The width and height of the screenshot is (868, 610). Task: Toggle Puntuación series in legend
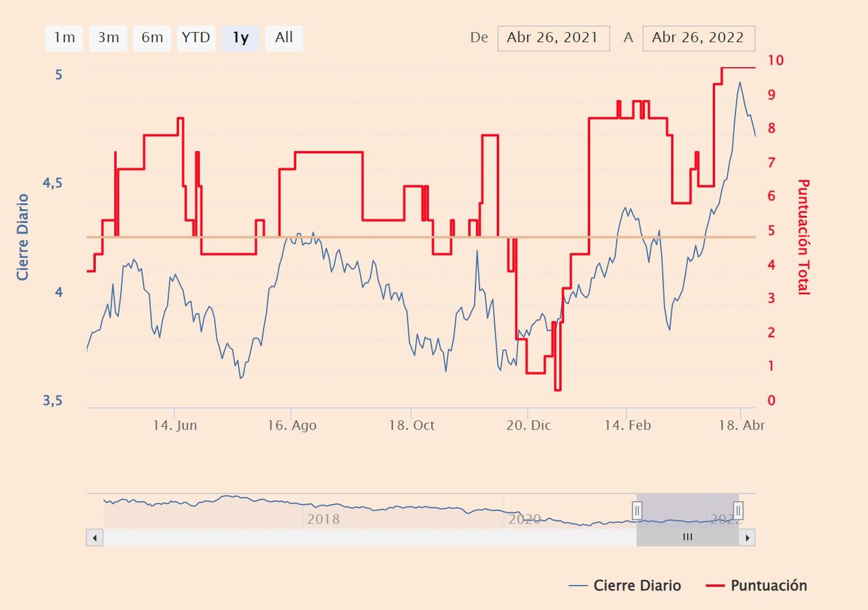click(x=756, y=586)
